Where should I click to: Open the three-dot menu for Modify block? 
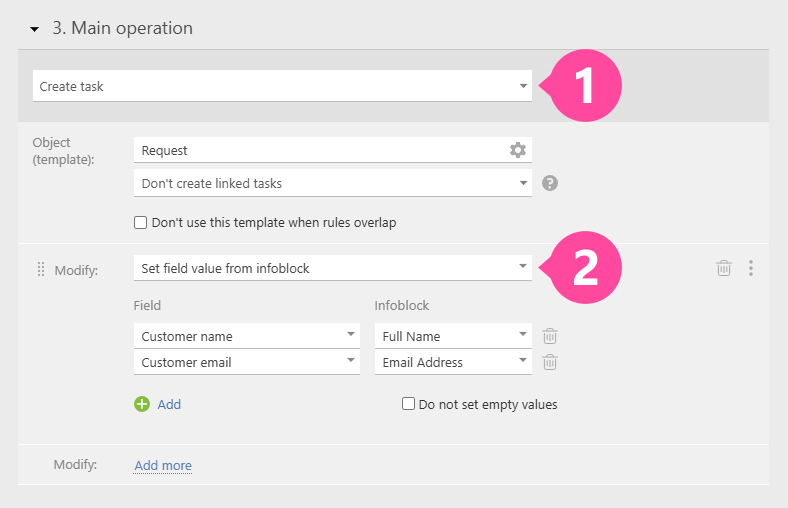point(751,268)
